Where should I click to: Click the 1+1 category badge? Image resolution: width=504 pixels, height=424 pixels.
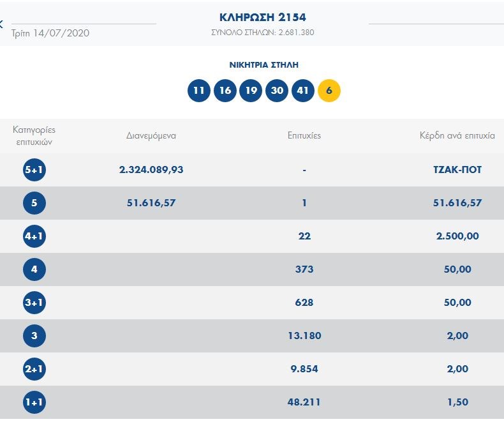click(x=34, y=402)
